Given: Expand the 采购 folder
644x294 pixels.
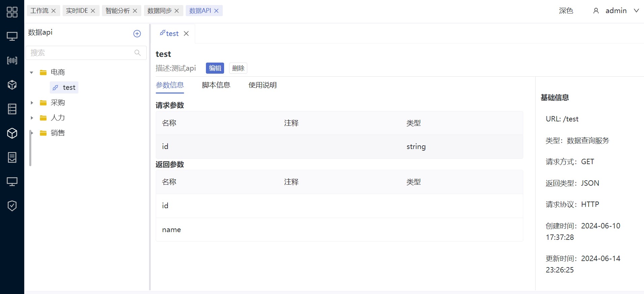Looking at the screenshot, I should [32, 103].
